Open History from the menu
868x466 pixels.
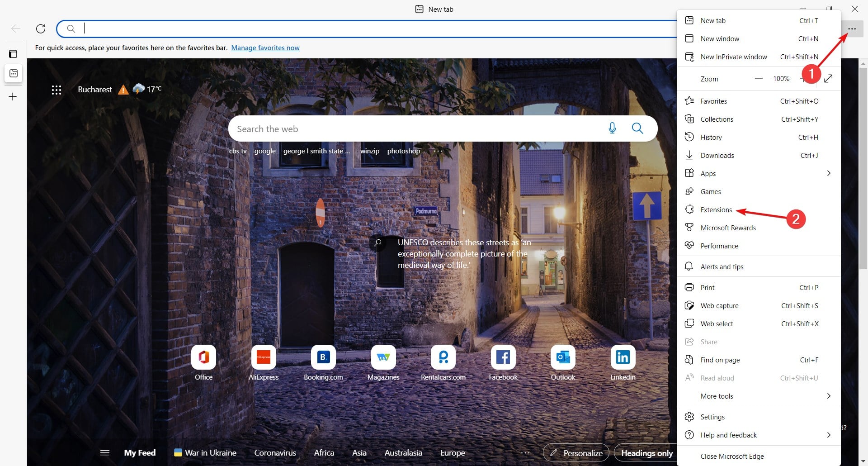coord(759,137)
